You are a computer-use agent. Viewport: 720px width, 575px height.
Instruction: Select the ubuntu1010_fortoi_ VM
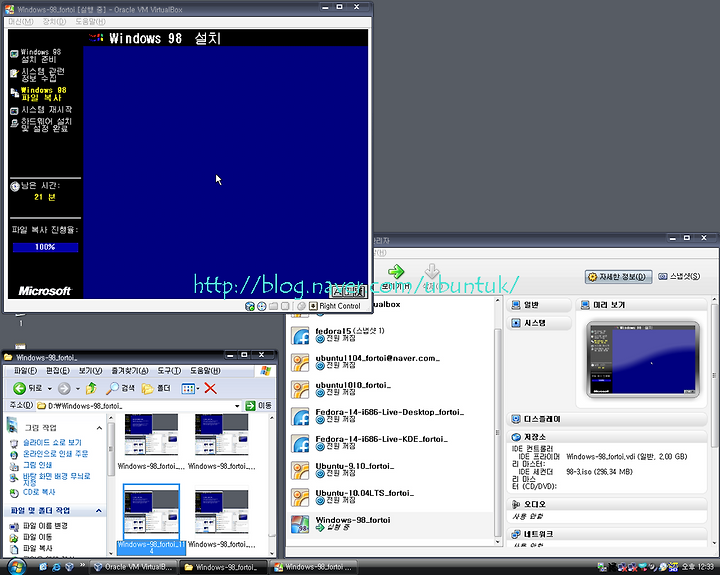click(391, 389)
